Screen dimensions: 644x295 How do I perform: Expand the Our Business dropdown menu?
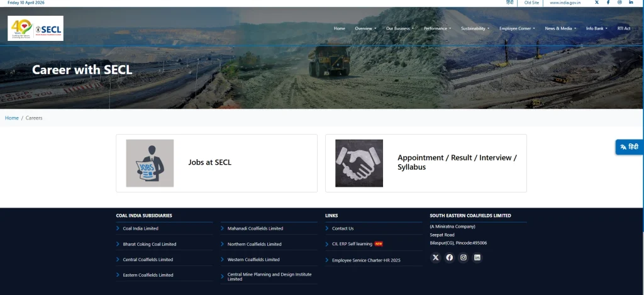coord(400,28)
